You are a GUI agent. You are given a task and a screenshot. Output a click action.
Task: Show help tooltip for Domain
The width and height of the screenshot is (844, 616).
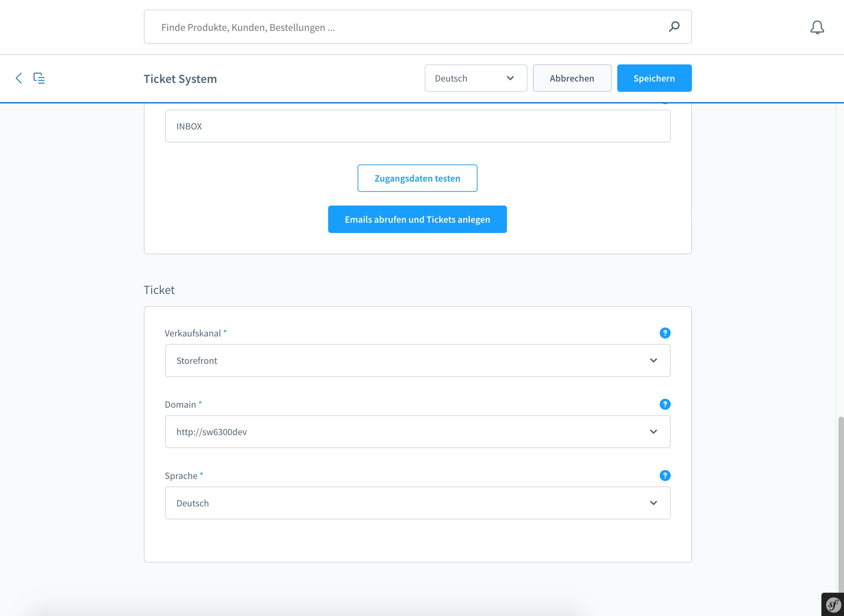click(x=665, y=404)
